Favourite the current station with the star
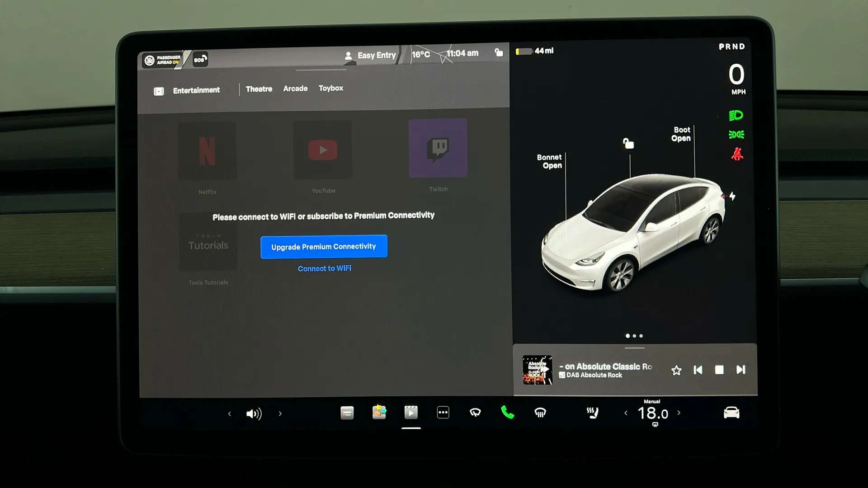 [676, 371]
